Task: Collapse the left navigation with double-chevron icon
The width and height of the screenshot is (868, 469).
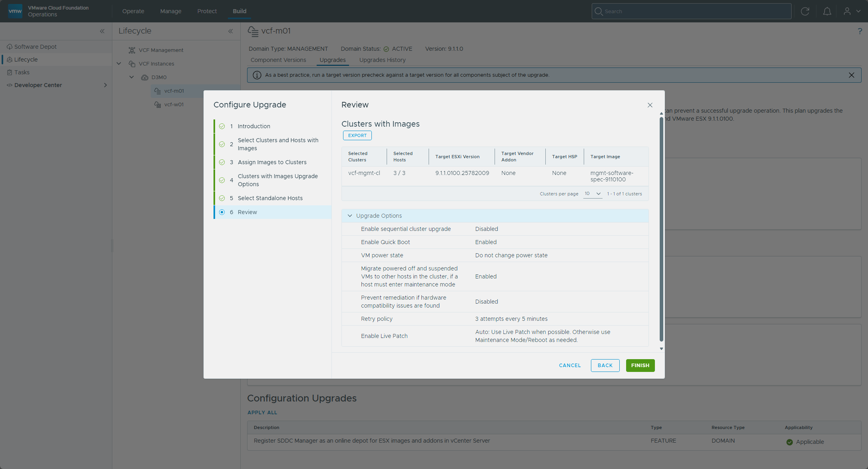Action: (102, 31)
